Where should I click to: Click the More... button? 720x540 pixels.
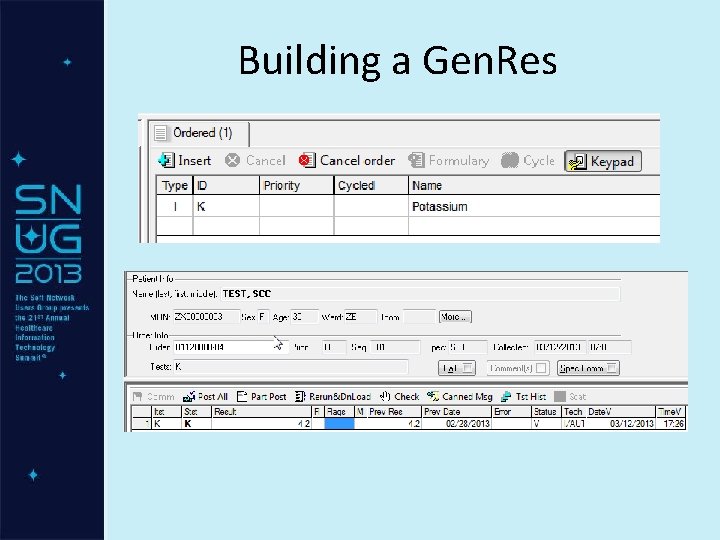coord(455,317)
